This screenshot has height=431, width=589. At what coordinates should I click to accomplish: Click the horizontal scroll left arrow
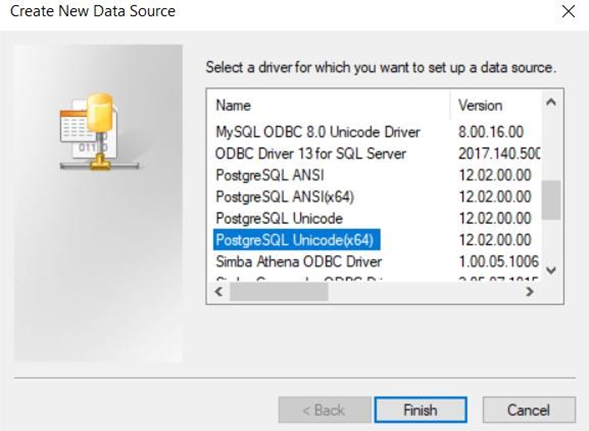(219, 291)
